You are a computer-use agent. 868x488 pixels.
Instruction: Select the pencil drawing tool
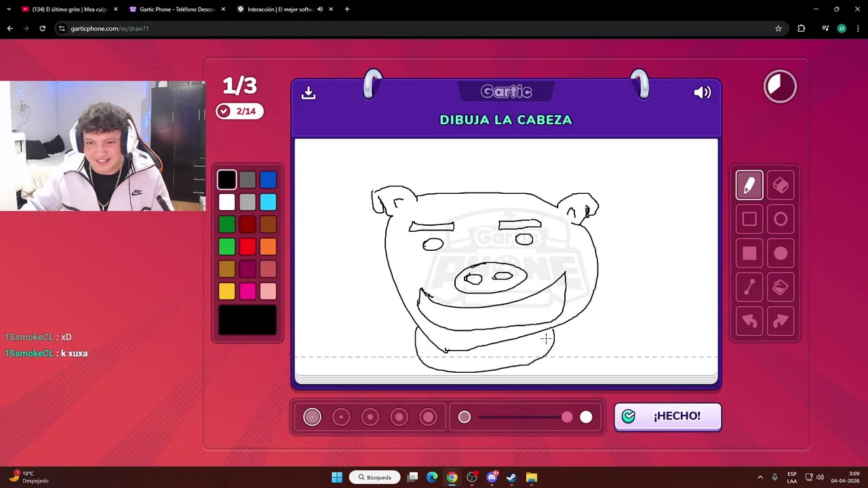(749, 185)
